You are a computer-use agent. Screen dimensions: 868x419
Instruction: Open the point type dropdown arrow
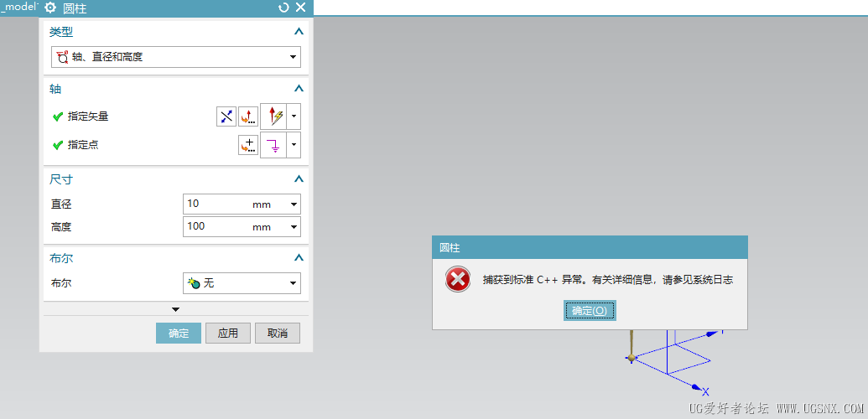coord(294,145)
